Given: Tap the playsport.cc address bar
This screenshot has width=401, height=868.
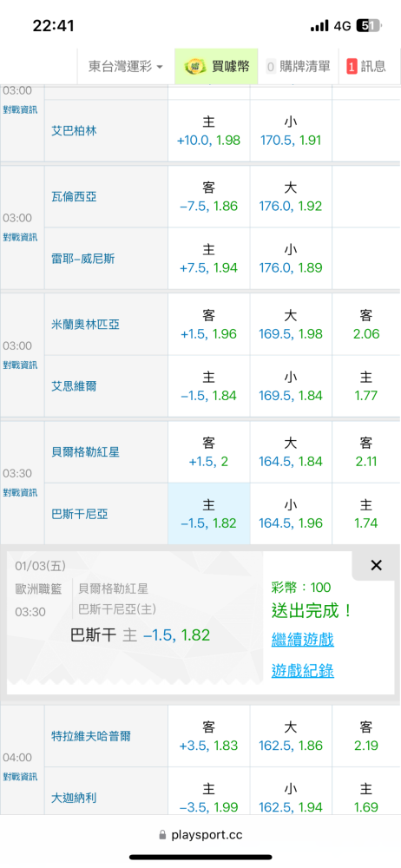Looking at the screenshot, I should tap(200, 834).
